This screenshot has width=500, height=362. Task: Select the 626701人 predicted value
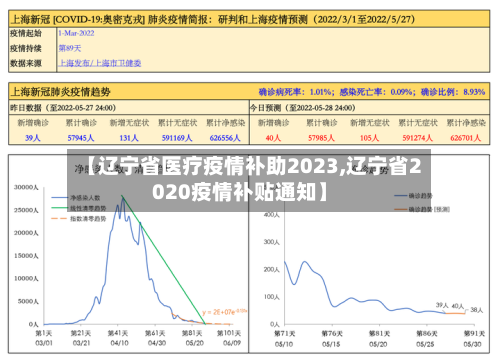click(x=466, y=138)
